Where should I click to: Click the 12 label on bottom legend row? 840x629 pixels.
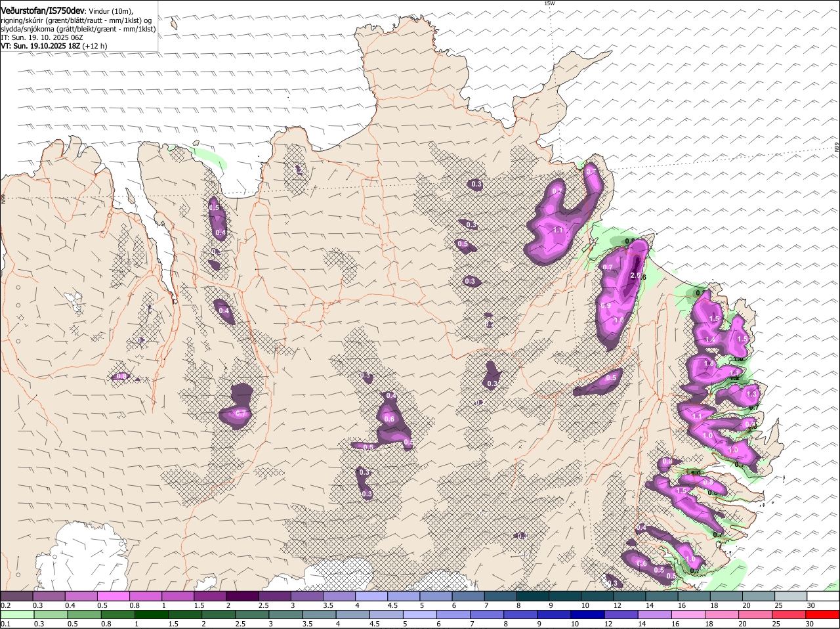(608, 624)
